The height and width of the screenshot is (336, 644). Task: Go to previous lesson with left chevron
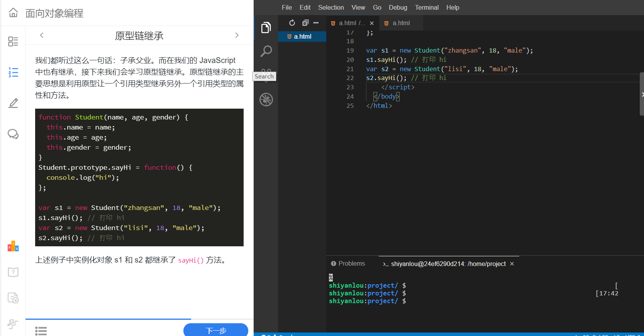[x=42, y=35]
